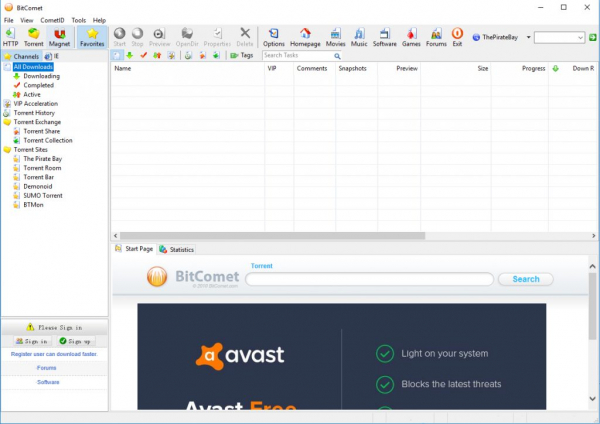
Task: Open The Pirate Bay site entry
Action: pyautogui.click(x=42, y=159)
